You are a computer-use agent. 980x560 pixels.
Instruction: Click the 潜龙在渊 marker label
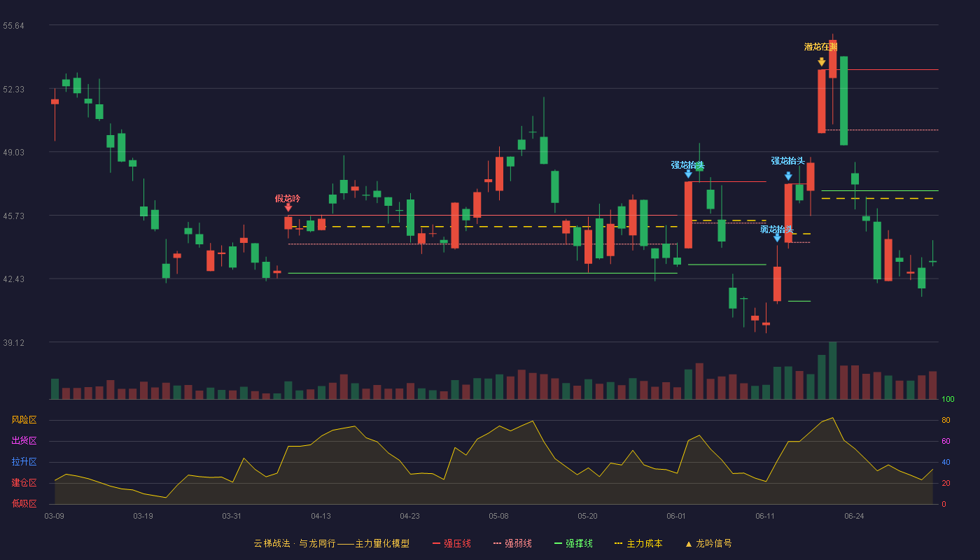coord(821,47)
